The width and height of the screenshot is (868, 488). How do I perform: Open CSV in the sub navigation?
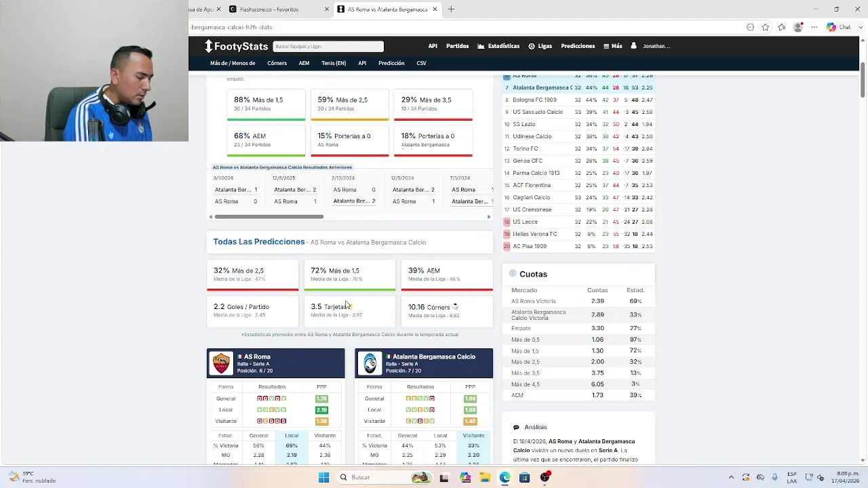tap(421, 63)
